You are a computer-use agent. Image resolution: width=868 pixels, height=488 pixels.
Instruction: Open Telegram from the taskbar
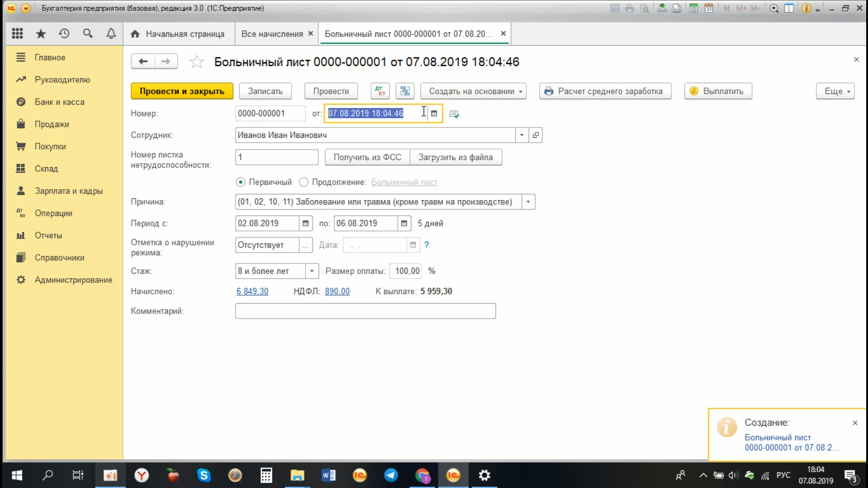(391, 475)
